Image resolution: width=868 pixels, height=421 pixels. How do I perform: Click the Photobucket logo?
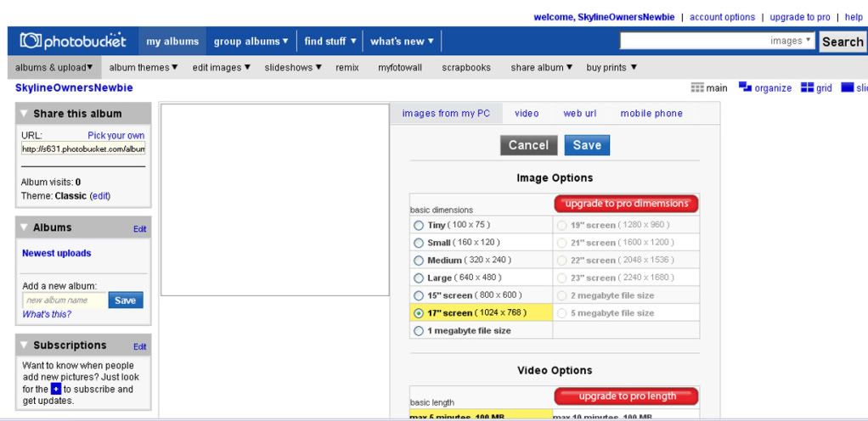[x=73, y=41]
